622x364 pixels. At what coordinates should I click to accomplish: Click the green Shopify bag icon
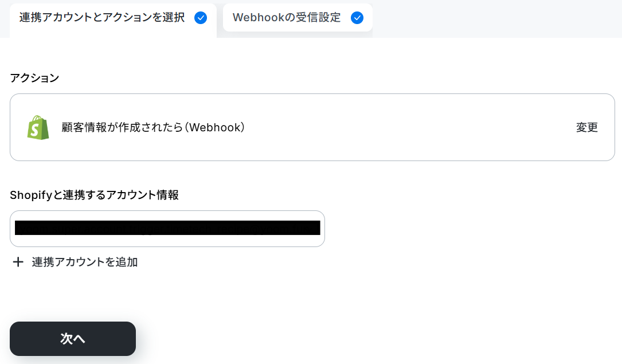(x=38, y=128)
